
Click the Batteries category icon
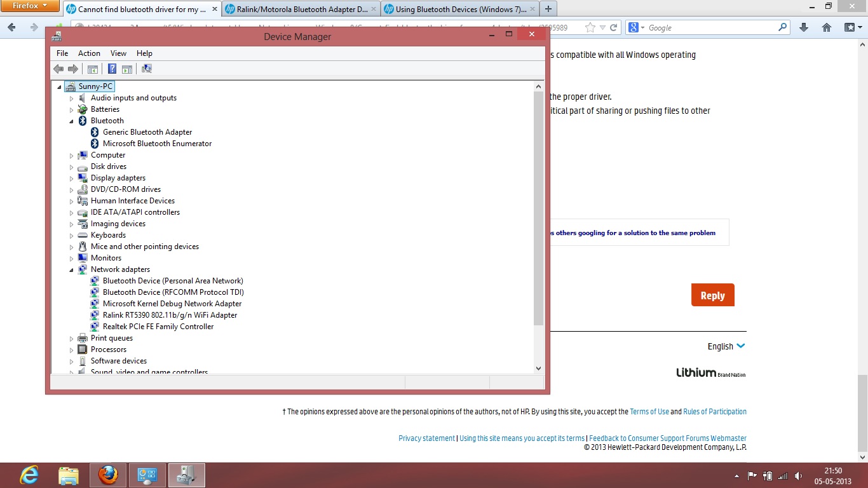click(83, 109)
